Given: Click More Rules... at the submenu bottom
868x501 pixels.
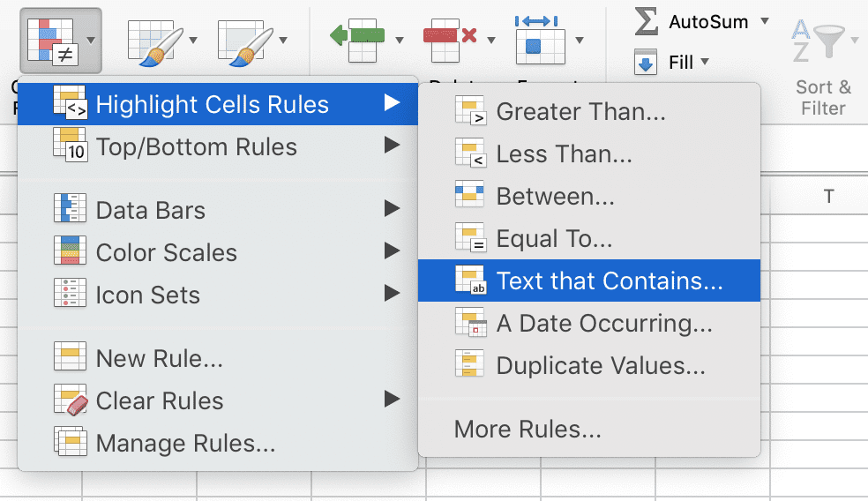Looking at the screenshot, I should (527, 430).
